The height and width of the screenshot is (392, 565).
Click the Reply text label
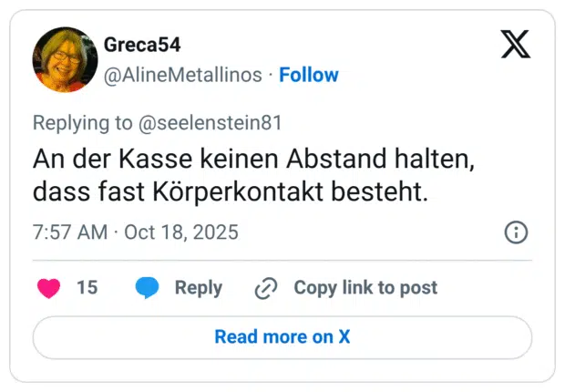click(198, 288)
